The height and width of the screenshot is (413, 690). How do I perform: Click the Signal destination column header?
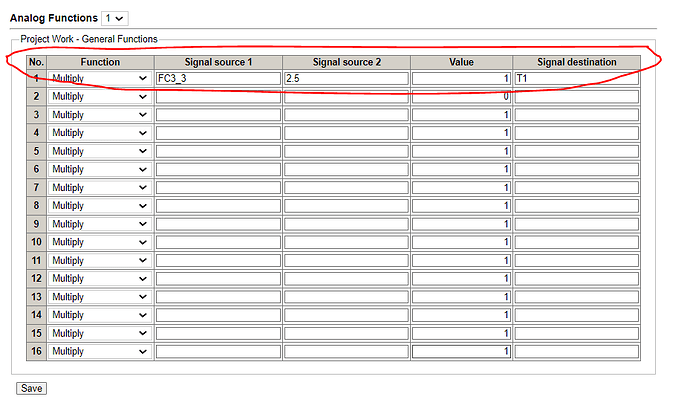[576, 62]
